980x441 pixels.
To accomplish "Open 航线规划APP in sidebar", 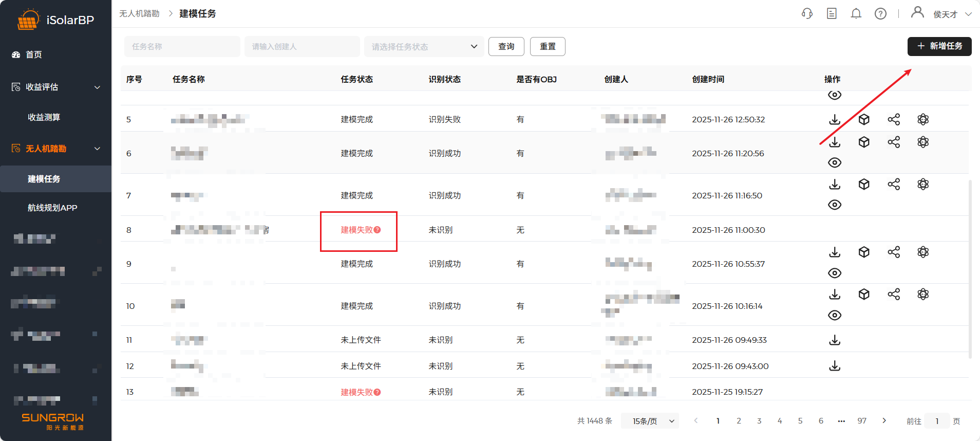I will 52,208.
